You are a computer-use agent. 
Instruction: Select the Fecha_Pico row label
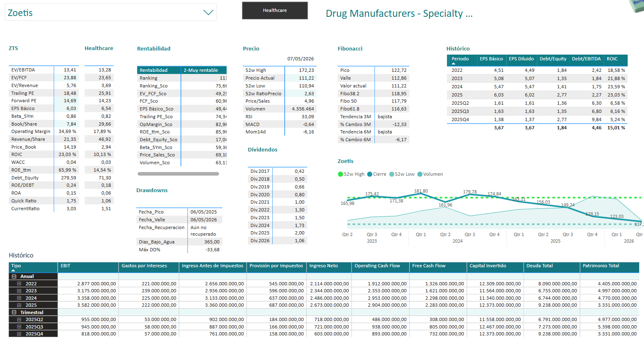[x=151, y=212]
